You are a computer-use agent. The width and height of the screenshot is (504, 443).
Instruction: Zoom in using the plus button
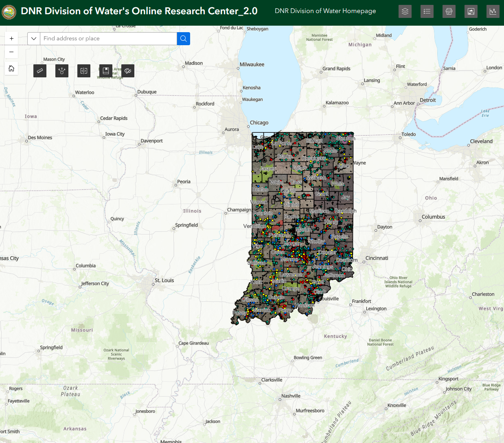tap(11, 38)
